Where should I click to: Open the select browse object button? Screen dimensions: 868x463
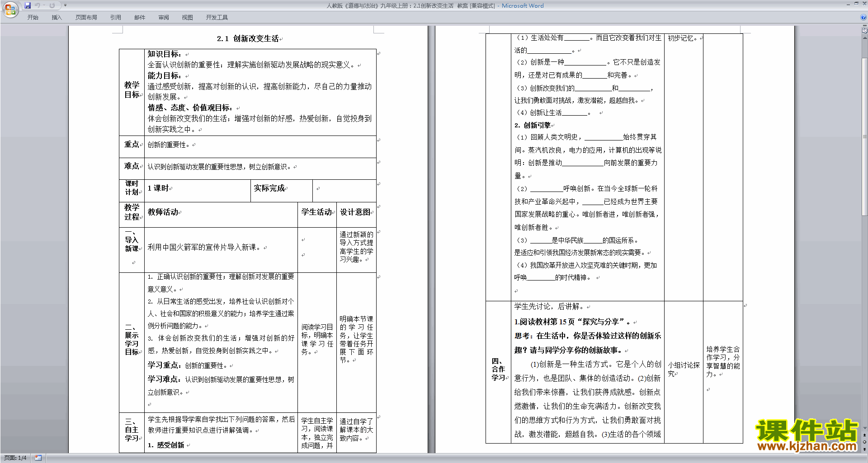(x=865, y=442)
